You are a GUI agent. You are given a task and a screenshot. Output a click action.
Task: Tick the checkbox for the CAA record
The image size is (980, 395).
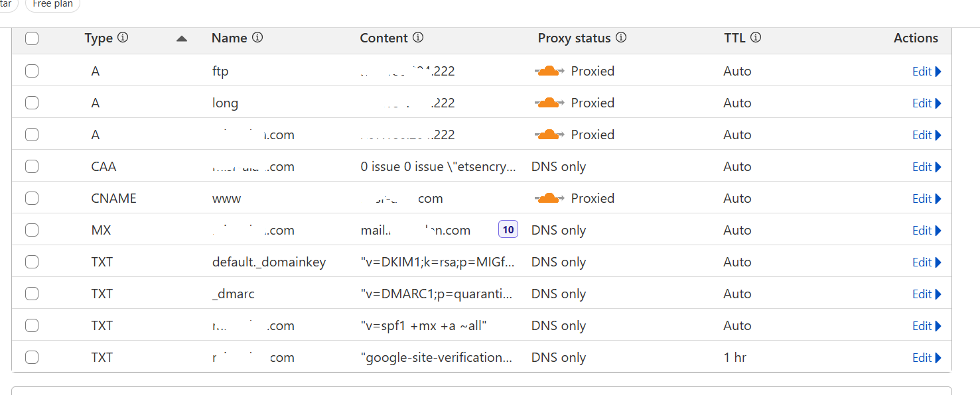coord(32,166)
